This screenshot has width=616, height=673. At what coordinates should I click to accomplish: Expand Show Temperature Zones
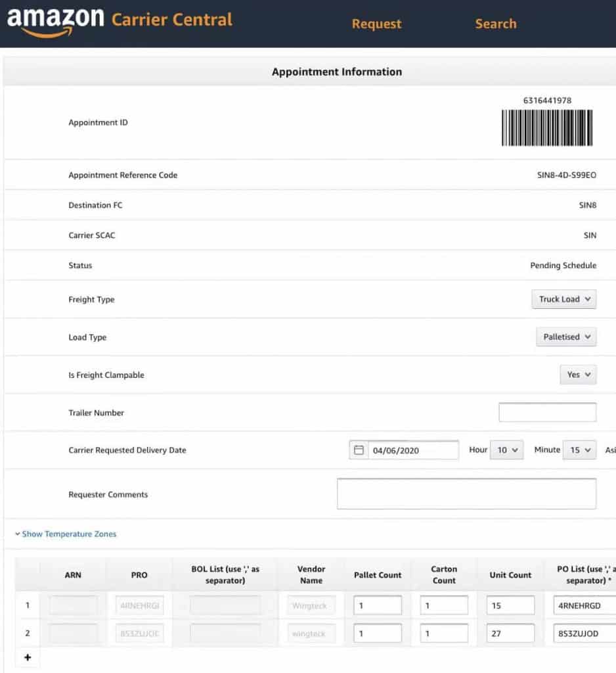click(x=66, y=534)
